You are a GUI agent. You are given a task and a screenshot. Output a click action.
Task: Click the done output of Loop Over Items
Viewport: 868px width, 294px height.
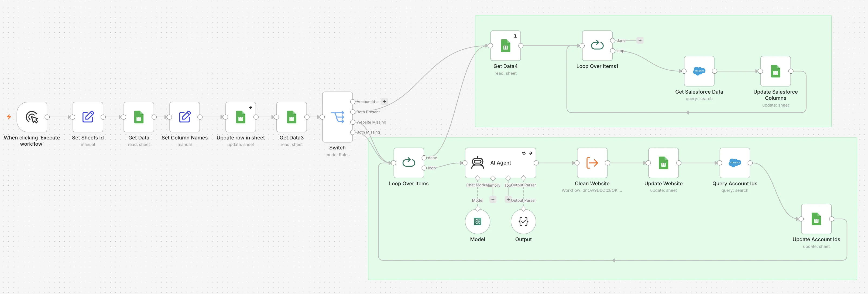pyautogui.click(x=424, y=158)
